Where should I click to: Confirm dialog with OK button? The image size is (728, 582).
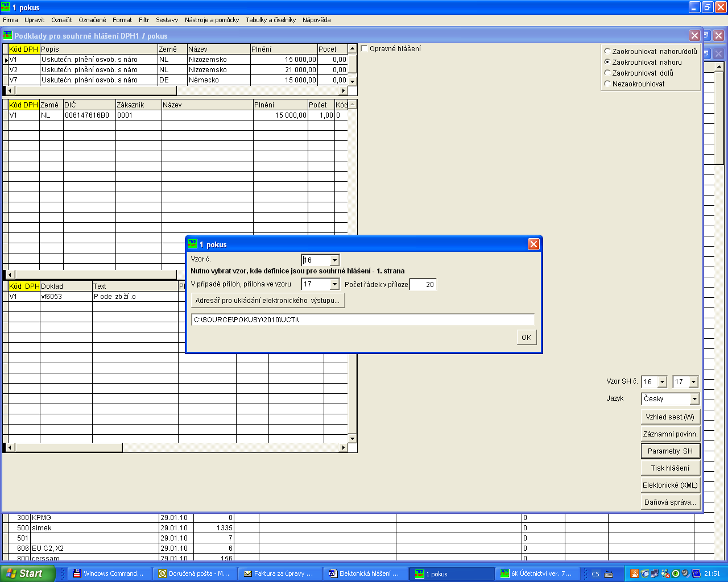pyautogui.click(x=527, y=338)
